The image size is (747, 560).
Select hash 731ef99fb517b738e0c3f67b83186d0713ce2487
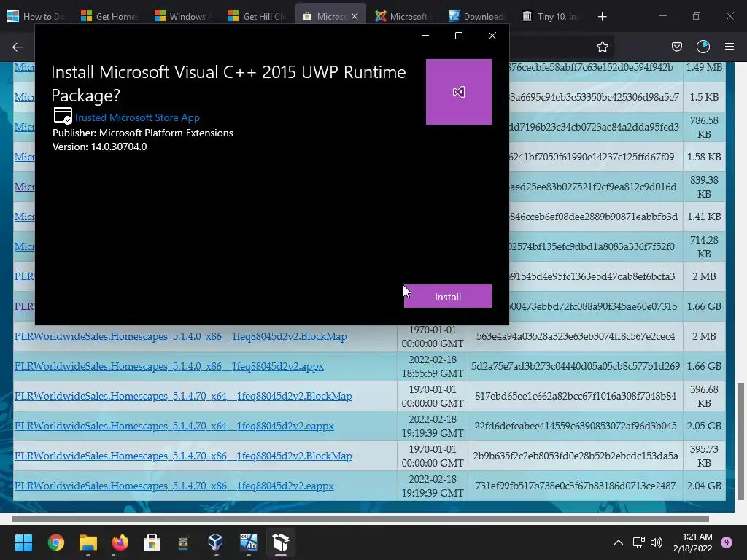tap(576, 486)
